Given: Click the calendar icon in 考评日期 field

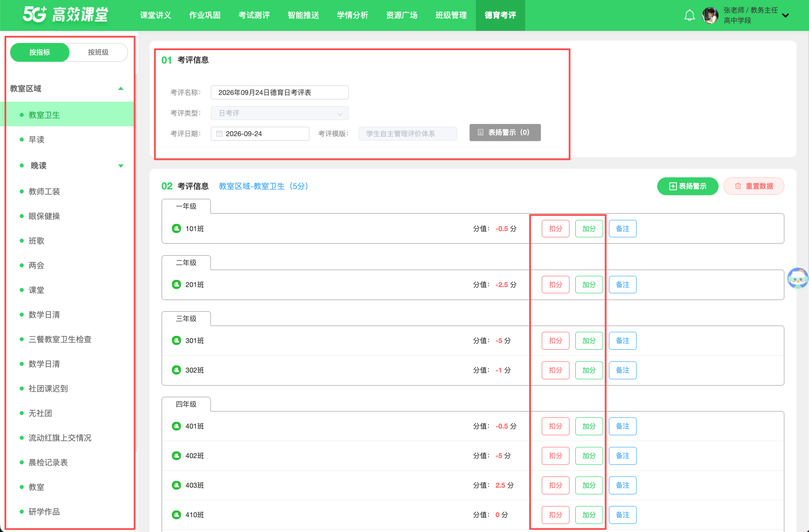Looking at the screenshot, I should (x=219, y=133).
